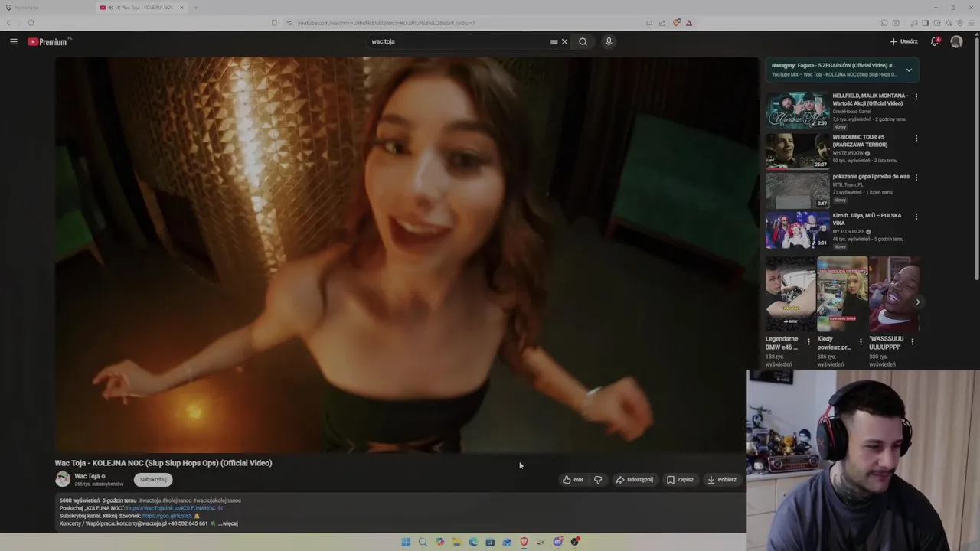Open File Explorer from the taskbar
The width and height of the screenshot is (980, 551).
pyautogui.click(x=456, y=542)
